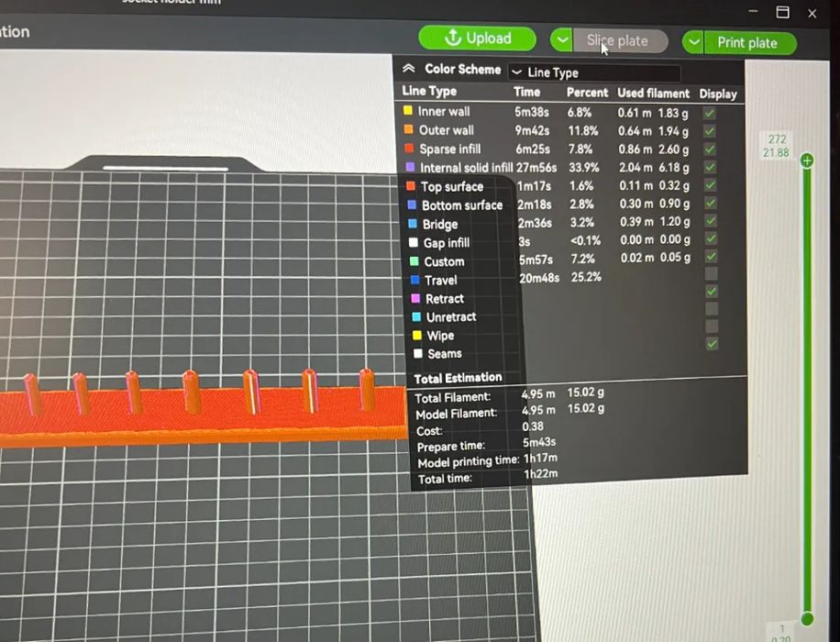Click the Unretract cyan color swatch
This screenshot has height=642, width=840.
tap(416, 316)
